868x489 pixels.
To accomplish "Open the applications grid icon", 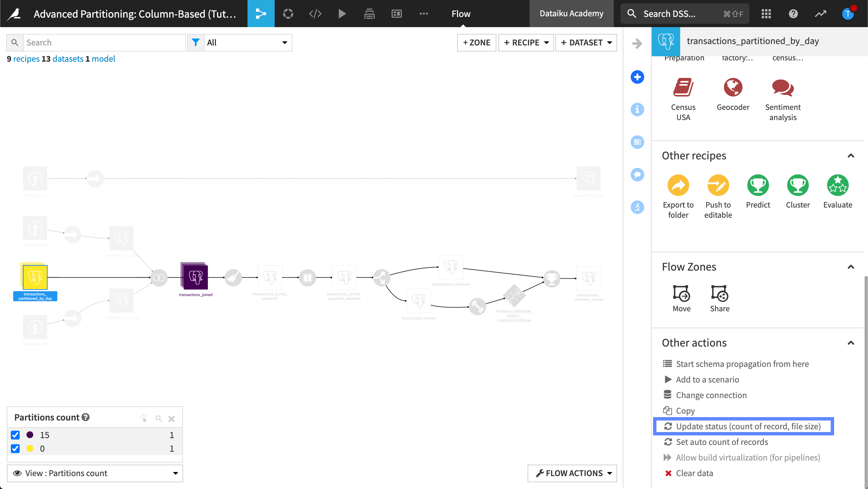I will (x=766, y=14).
